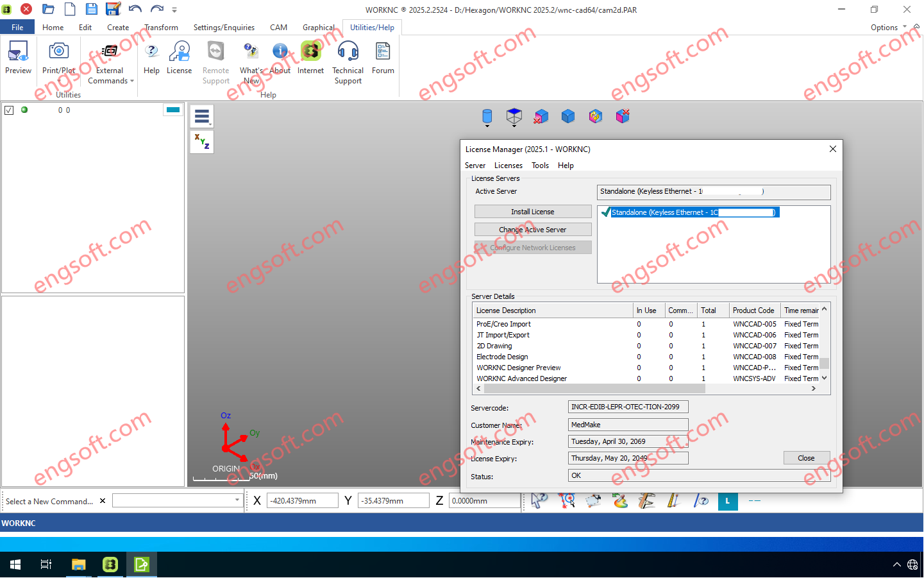Switch to the Home ribbon tab

[53, 28]
